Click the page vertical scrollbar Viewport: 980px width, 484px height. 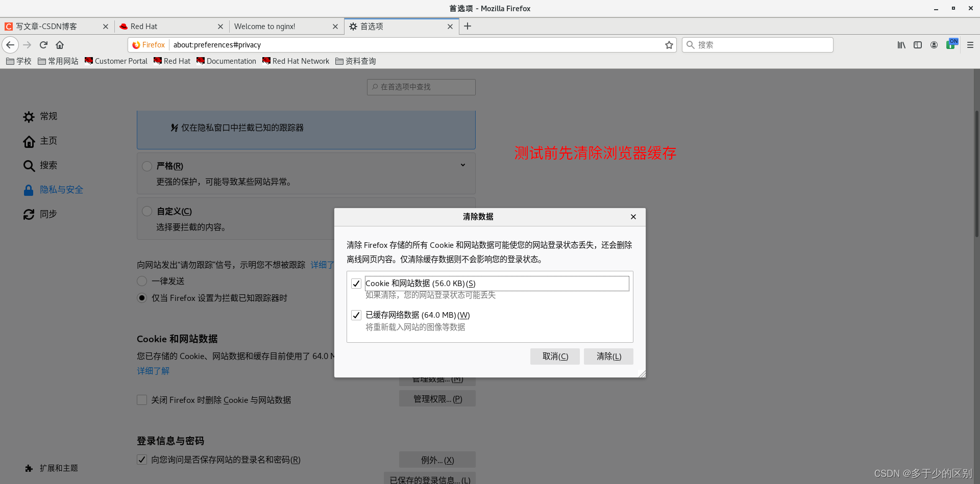(x=976, y=173)
